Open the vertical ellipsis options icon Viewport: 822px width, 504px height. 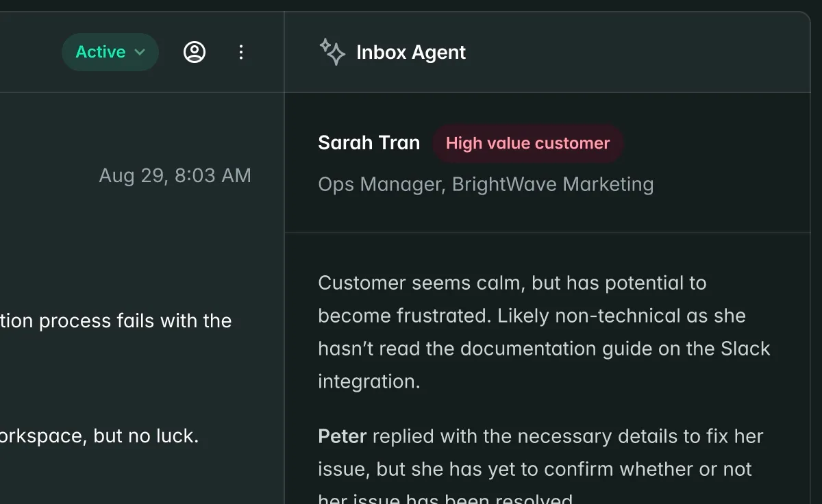point(240,51)
